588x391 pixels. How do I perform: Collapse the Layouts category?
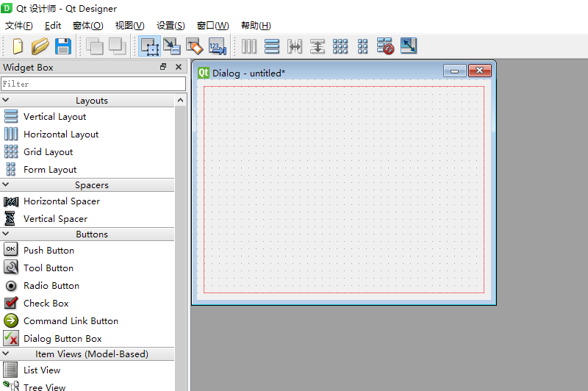(x=6, y=100)
